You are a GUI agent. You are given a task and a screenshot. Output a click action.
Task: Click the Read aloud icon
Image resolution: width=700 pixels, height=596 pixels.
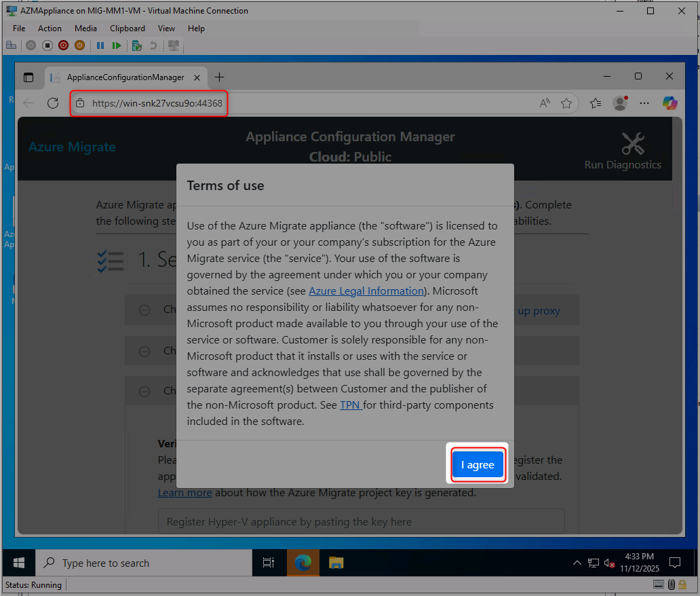[545, 103]
